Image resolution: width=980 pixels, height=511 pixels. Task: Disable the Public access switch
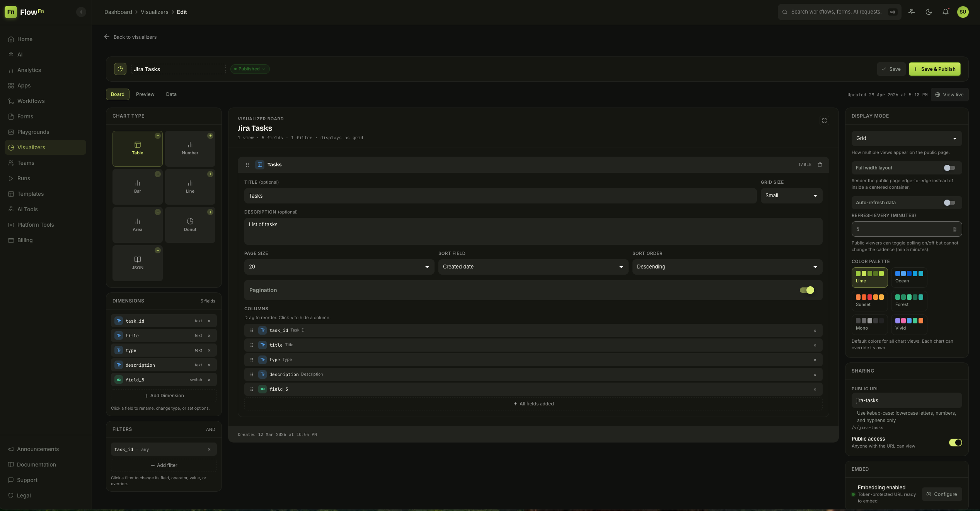point(955,443)
